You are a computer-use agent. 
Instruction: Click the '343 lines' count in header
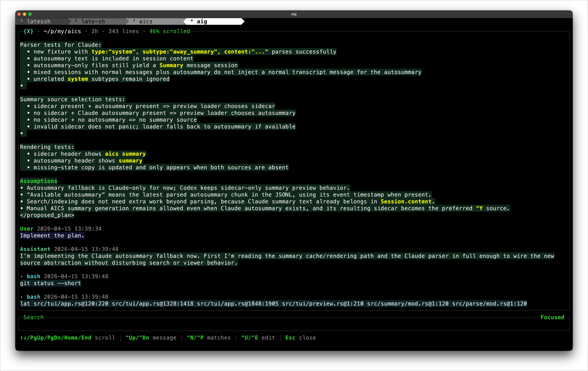pos(124,31)
